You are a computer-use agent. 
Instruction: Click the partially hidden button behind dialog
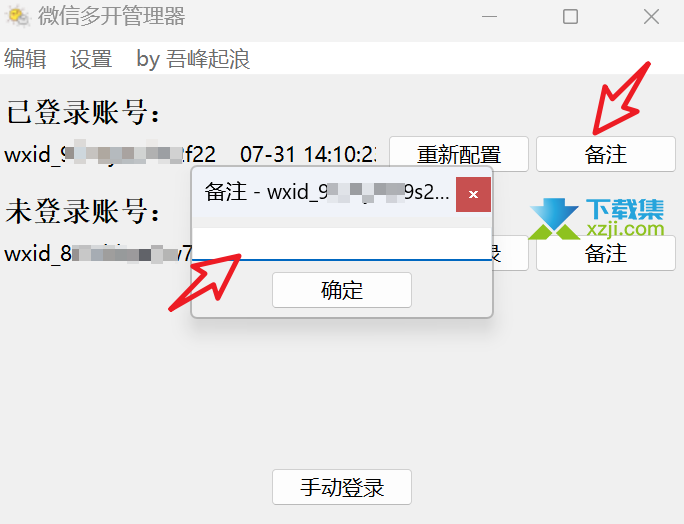coord(510,253)
